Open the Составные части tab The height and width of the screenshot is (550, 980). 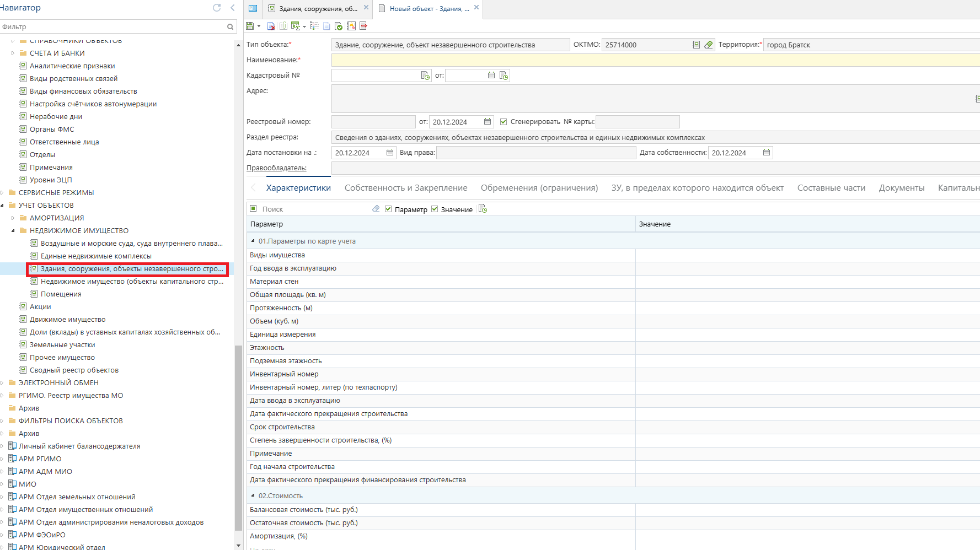coord(831,188)
